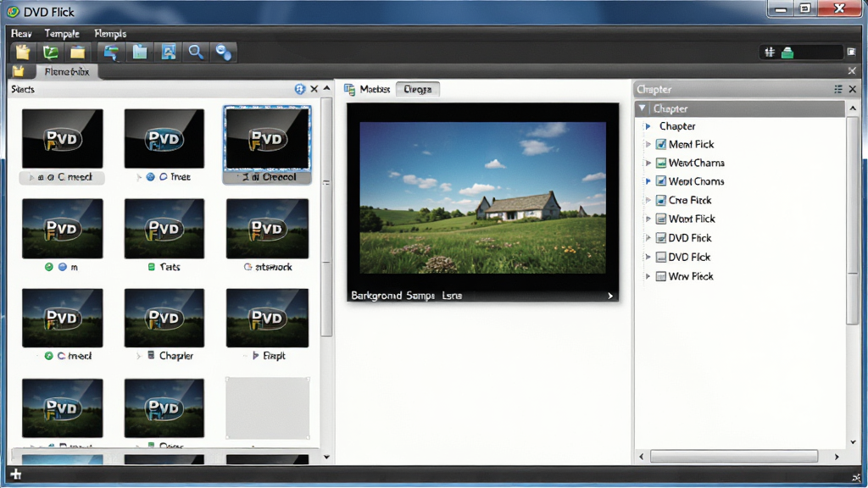Image resolution: width=868 pixels, height=488 pixels.
Task: Expand the WemtChama tree row arrow
Action: [x=648, y=163]
